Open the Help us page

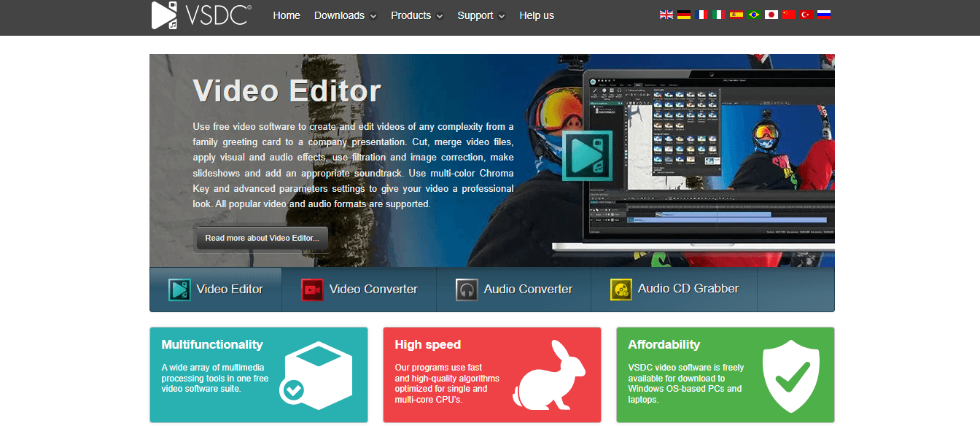[x=537, y=15]
